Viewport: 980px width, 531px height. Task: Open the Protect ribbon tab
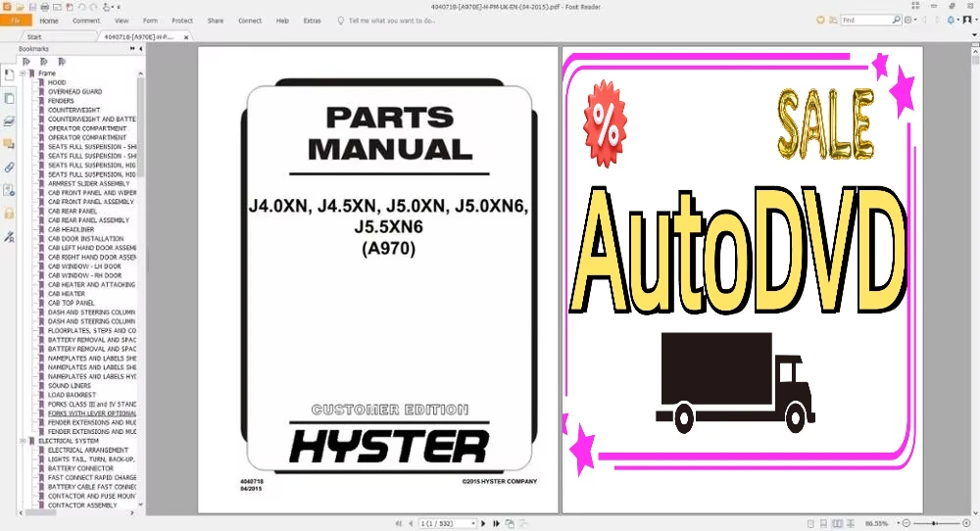[182, 21]
